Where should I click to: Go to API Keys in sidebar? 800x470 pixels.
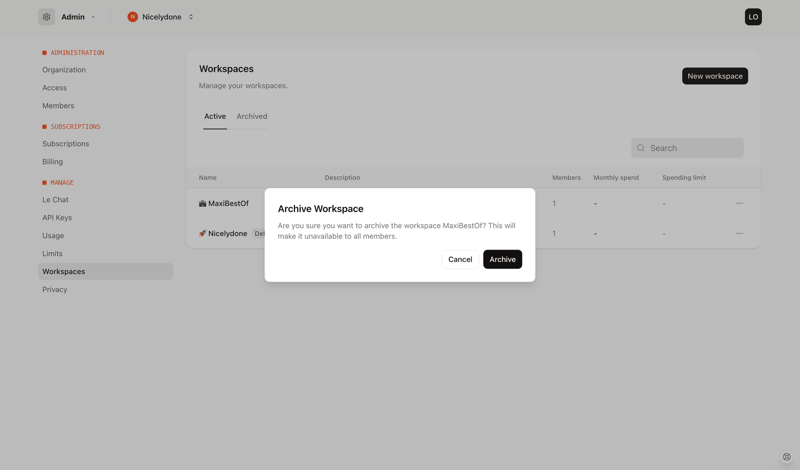click(x=57, y=218)
